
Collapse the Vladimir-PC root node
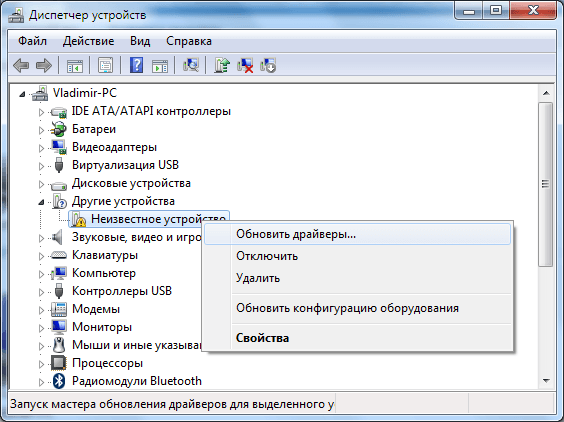[22, 94]
